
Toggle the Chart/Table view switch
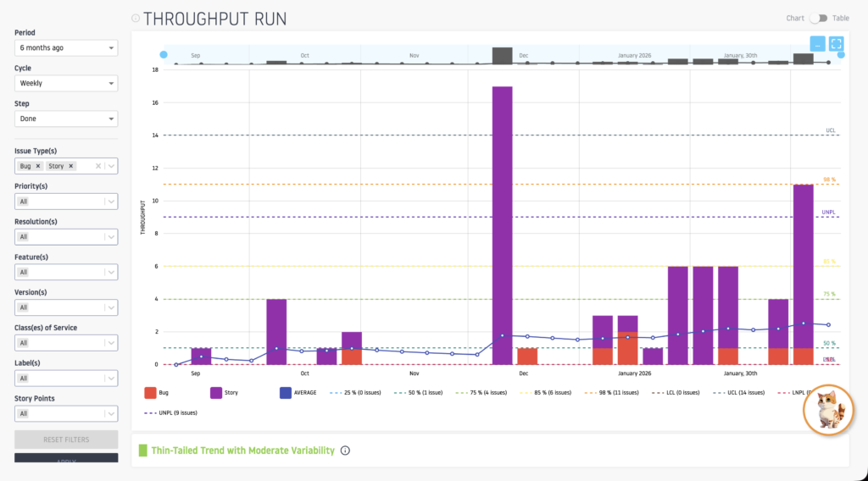click(x=818, y=18)
